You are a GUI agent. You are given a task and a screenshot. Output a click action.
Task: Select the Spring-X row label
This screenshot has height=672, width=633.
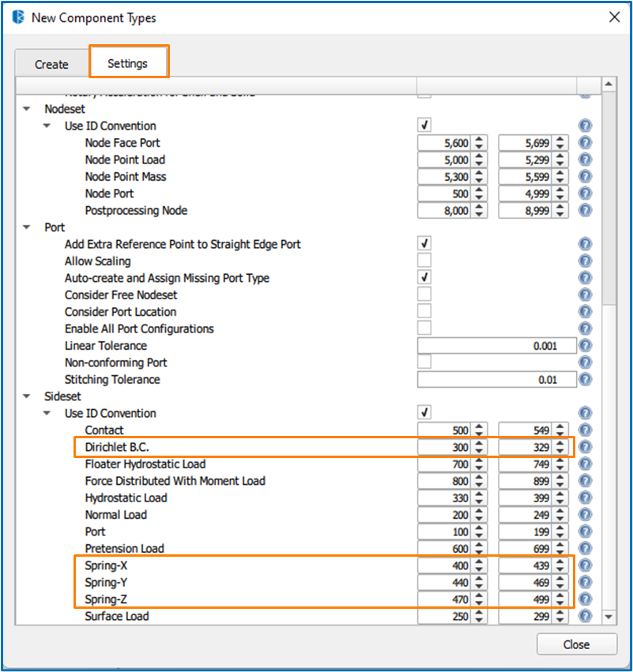pyautogui.click(x=106, y=565)
